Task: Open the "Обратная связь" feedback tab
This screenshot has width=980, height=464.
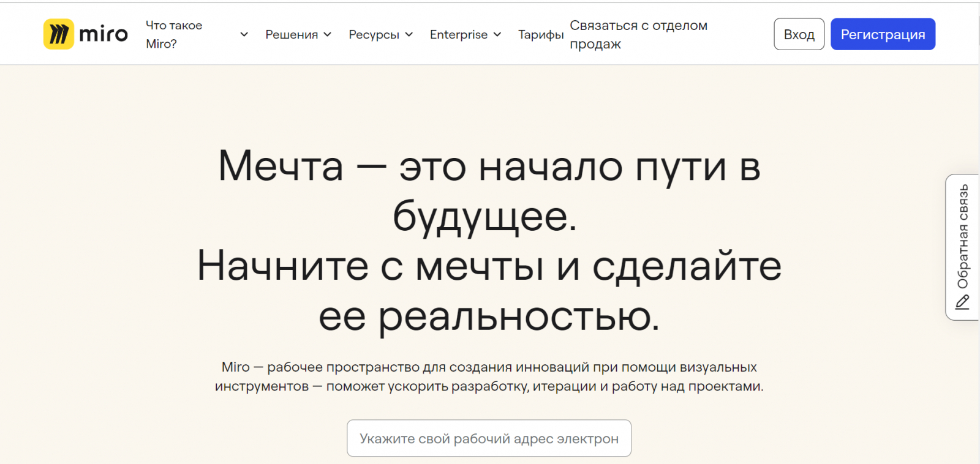Action: 962,247
